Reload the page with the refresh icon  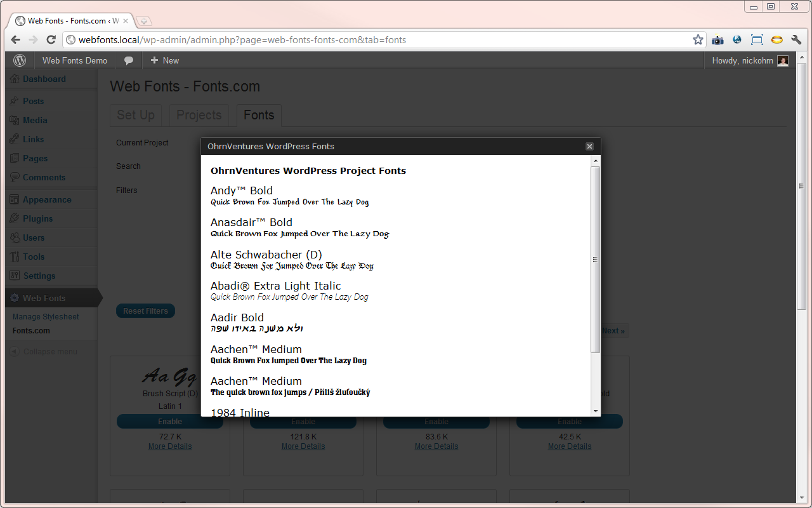pos(51,39)
